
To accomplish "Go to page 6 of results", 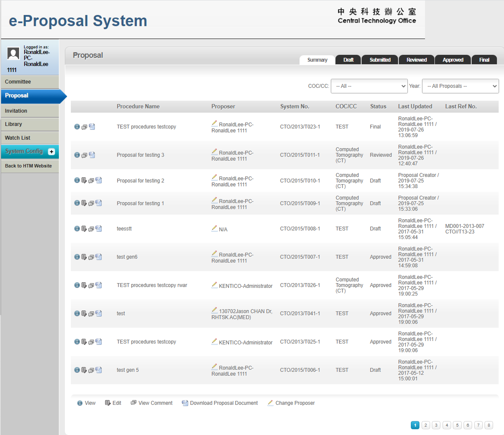I will click(x=468, y=425).
